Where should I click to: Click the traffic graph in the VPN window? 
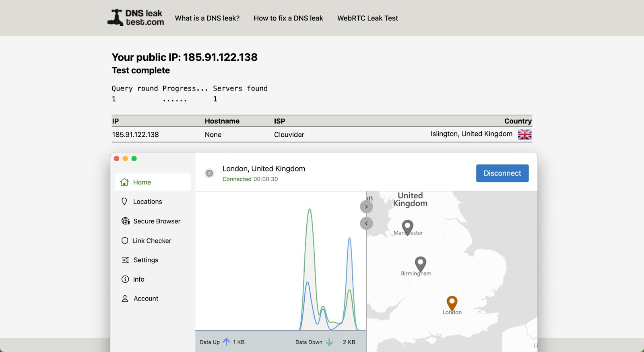(281, 261)
